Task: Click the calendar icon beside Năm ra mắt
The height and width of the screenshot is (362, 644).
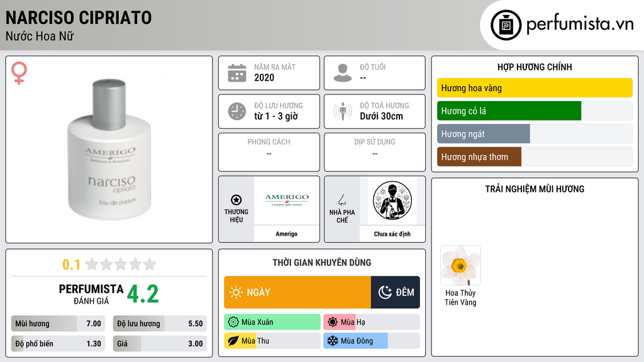Action: tap(237, 73)
